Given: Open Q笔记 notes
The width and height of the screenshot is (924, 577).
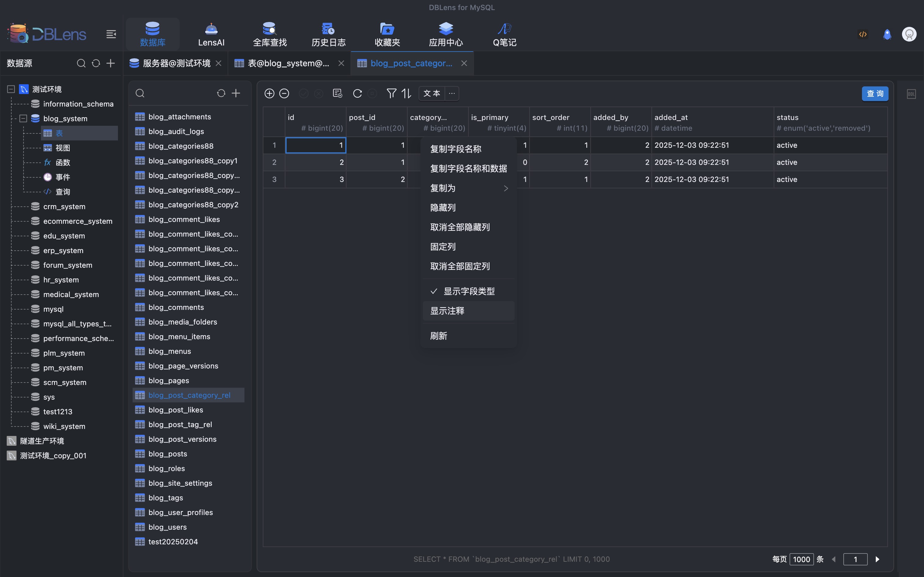Looking at the screenshot, I should [504, 34].
